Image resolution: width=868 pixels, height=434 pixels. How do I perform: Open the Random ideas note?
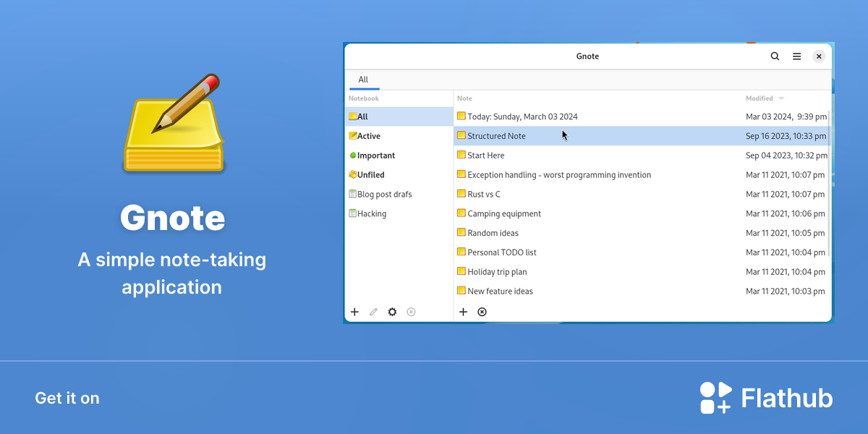(642, 234)
